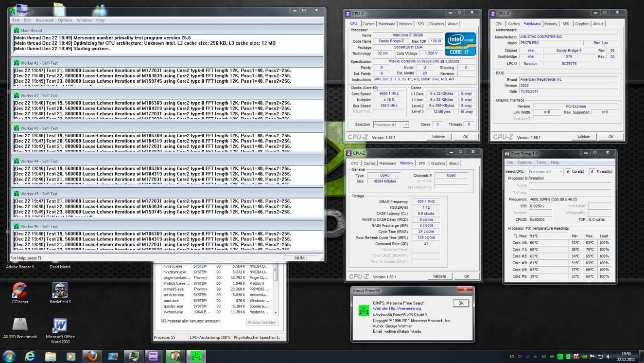Switch to Caches tab in the CPU-Z processor window
The width and height of the screenshot is (644, 363).
[x=368, y=23]
